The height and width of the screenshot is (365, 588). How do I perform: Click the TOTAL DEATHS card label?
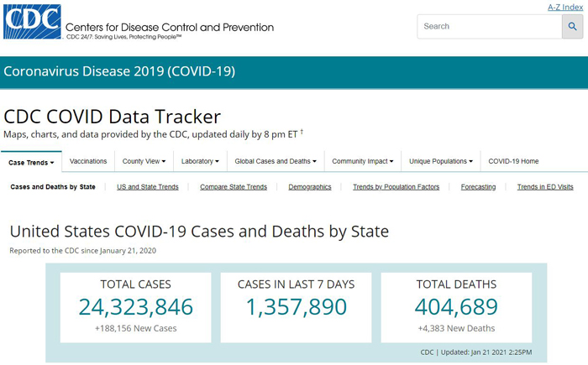point(456,284)
